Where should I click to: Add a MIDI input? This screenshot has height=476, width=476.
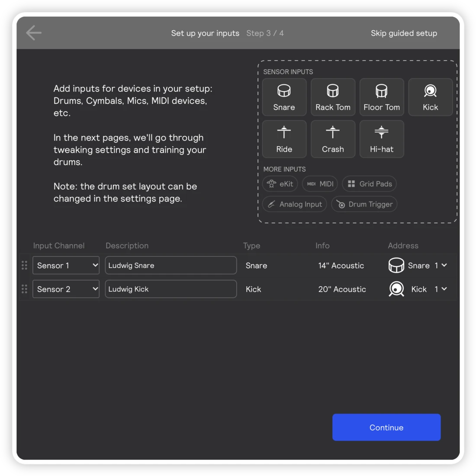click(320, 184)
